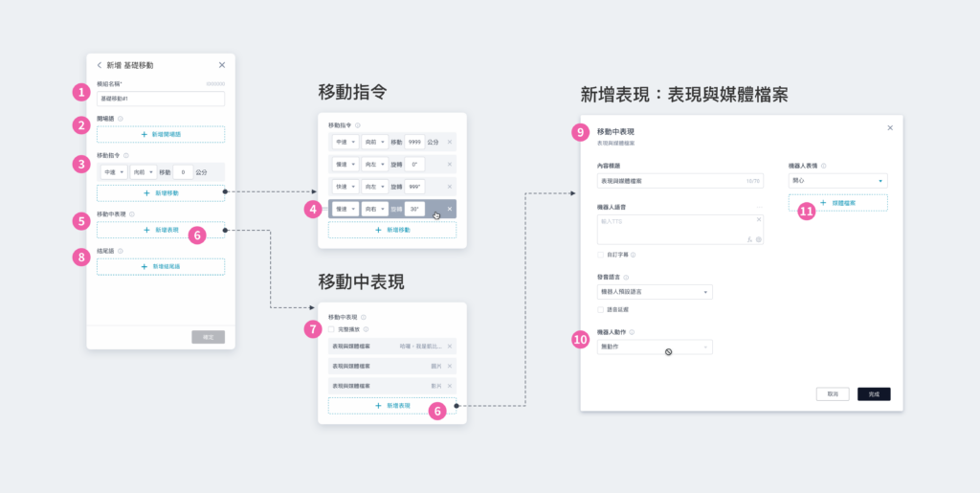Open 向前 direction dropdown in 新增 基礎移動 panel
Viewport: 980px width, 493px height.
click(x=144, y=171)
